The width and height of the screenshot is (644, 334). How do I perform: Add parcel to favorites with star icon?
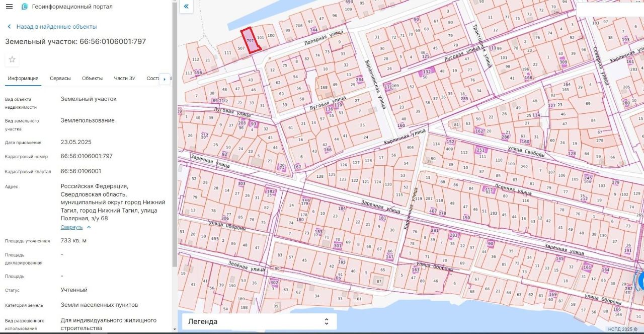[x=12, y=59]
